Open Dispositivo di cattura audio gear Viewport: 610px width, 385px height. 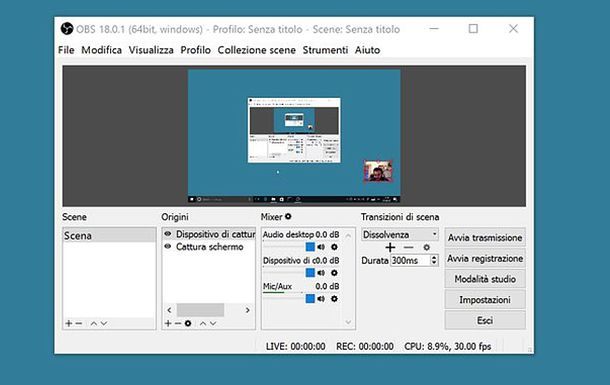point(334,273)
